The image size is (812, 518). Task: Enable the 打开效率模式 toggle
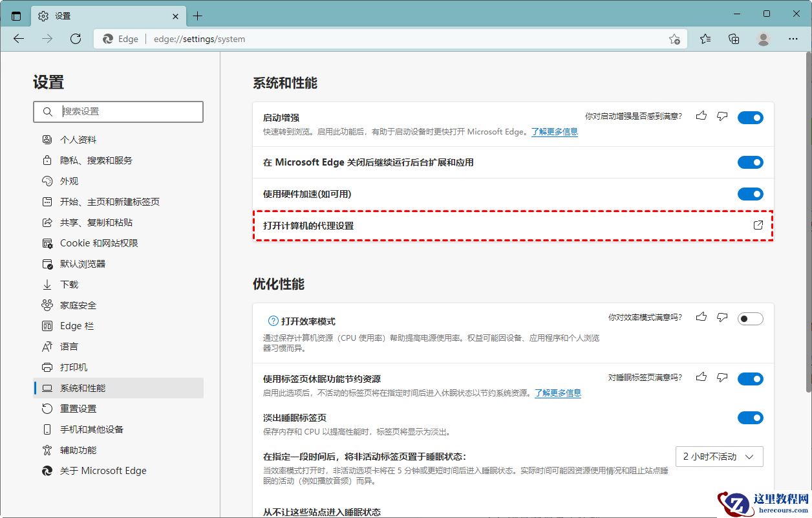(750, 318)
